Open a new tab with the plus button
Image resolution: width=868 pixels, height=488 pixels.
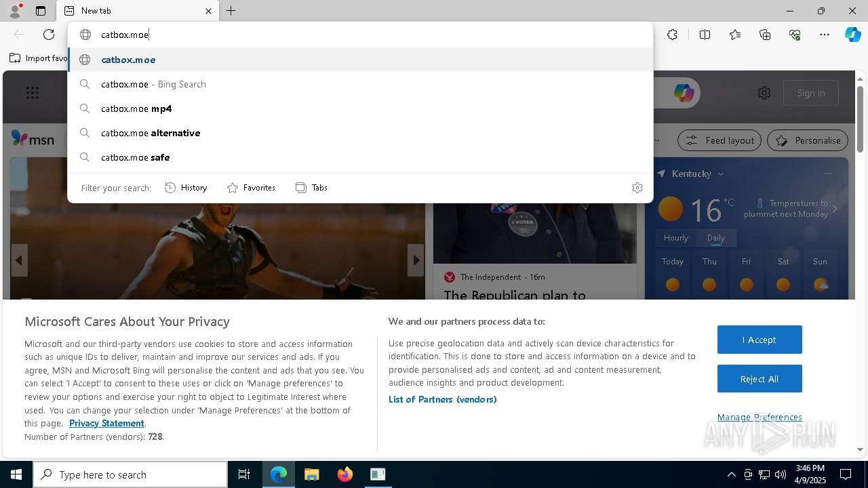[231, 11]
